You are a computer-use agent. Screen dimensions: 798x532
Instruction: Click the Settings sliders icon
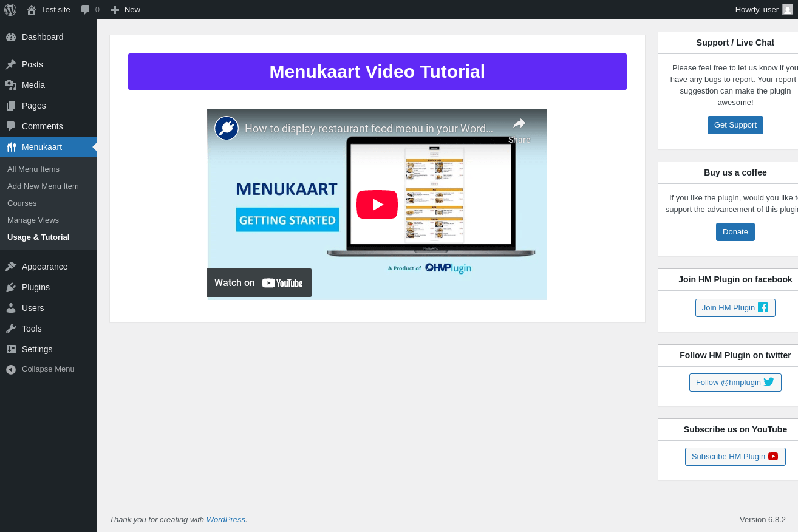[x=11, y=349]
